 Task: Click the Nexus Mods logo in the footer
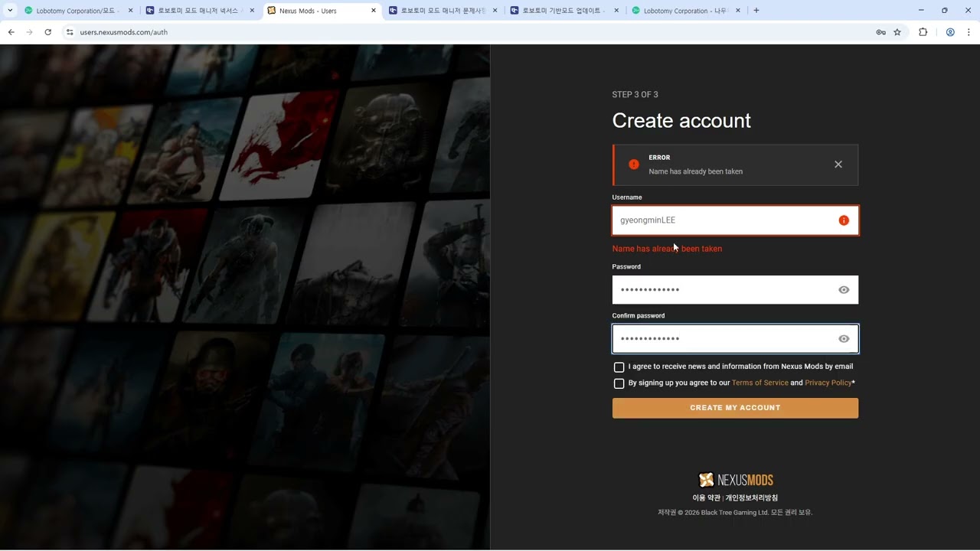coord(736,480)
